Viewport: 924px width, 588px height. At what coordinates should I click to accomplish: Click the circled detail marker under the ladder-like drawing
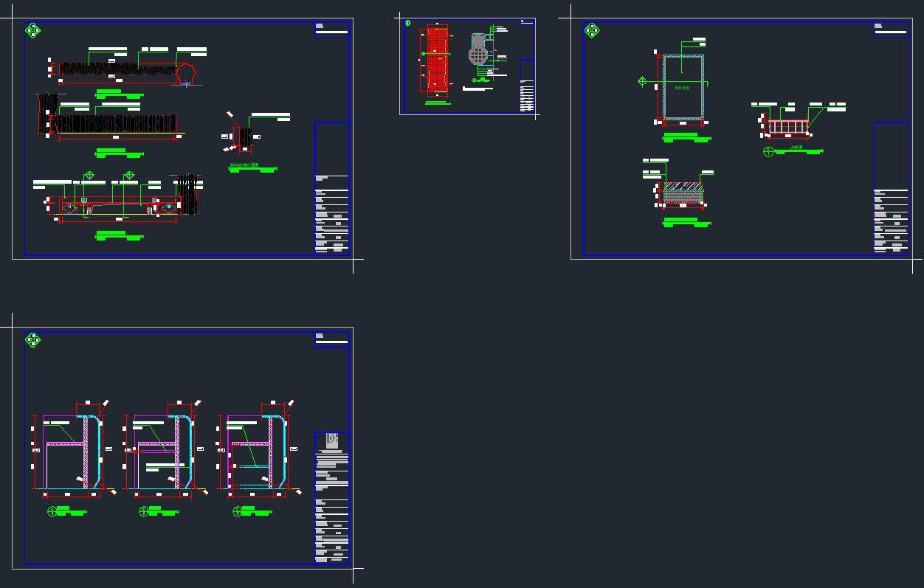(x=769, y=151)
